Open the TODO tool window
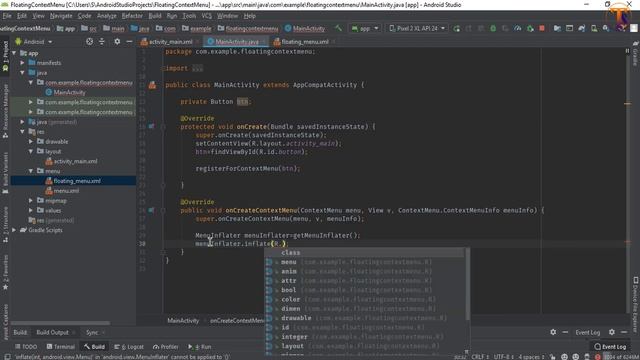This screenshot has width=640, height=360. (x=26, y=347)
